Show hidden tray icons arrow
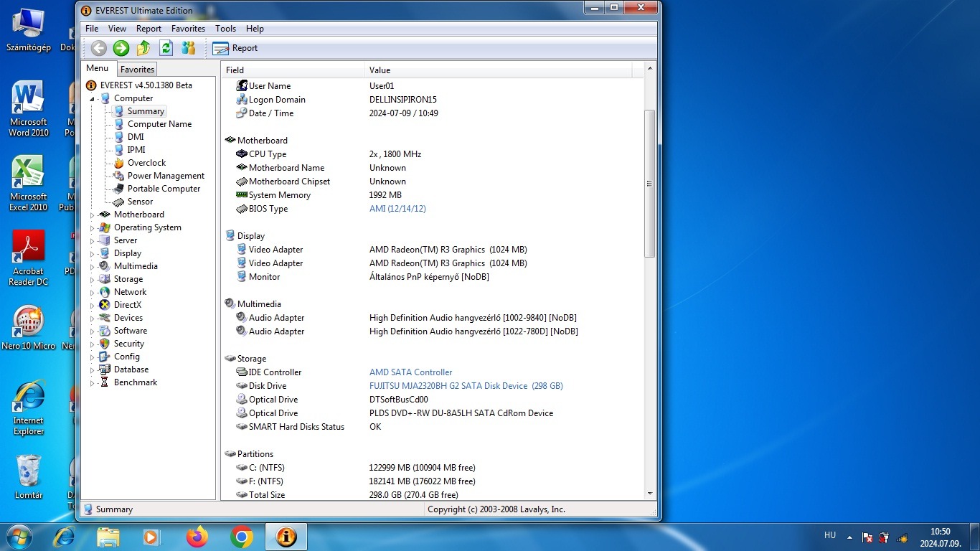 coord(850,537)
